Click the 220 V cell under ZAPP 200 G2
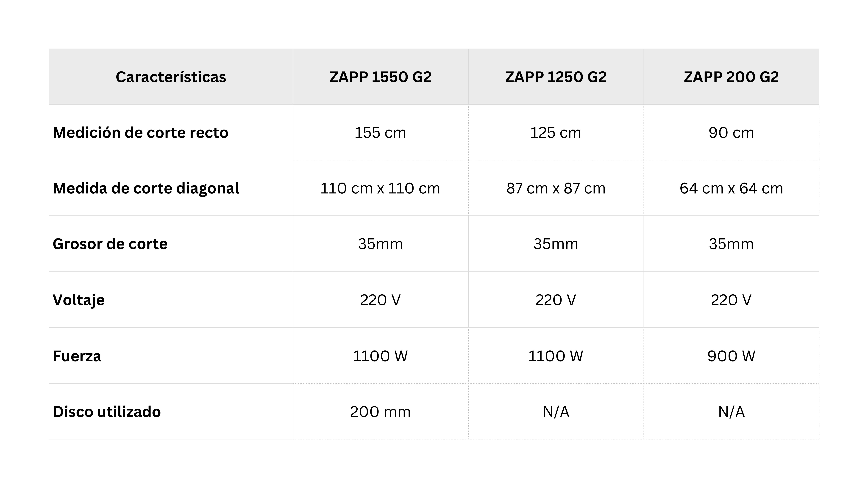This screenshot has width=868, height=488. (731, 299)
